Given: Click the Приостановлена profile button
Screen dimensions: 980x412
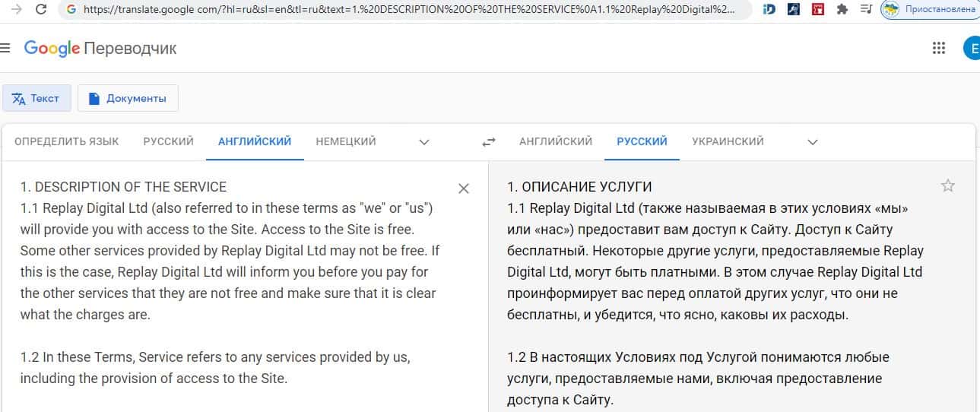Looking at the screenshot, I should pyautogui.click(x=930, y=11).
